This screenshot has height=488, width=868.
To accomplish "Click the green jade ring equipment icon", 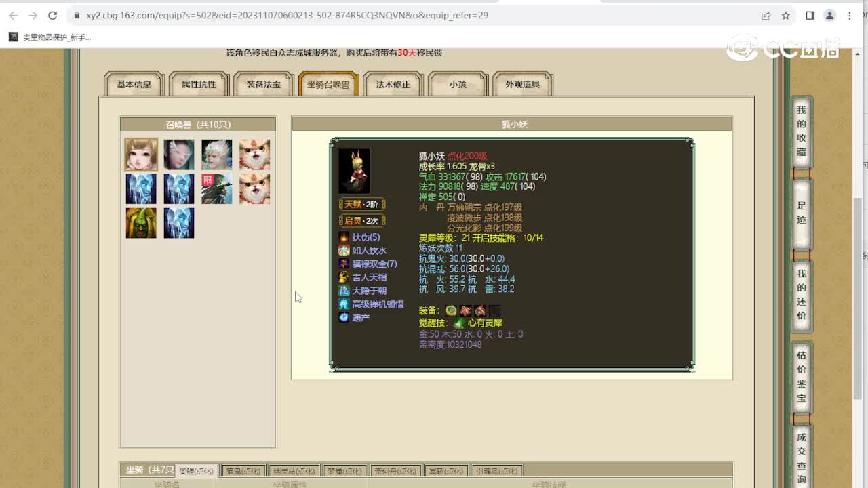I will tap(451, 310).
